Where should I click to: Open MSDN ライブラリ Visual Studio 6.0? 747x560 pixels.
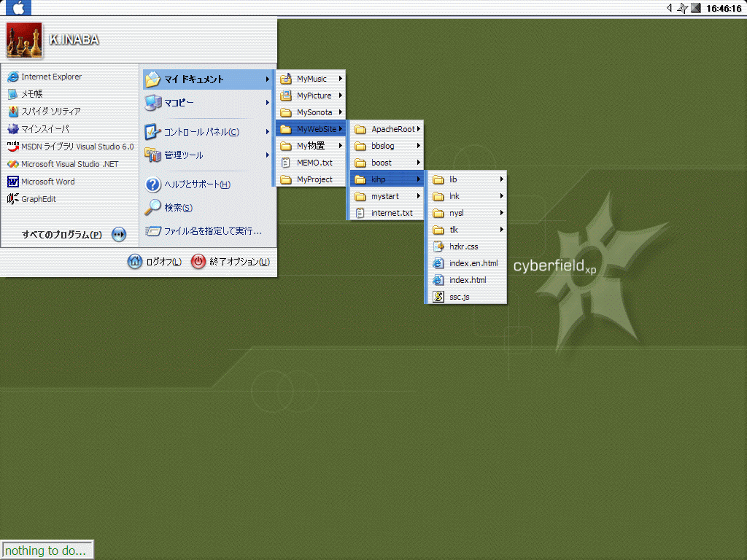tap(71, 147)
